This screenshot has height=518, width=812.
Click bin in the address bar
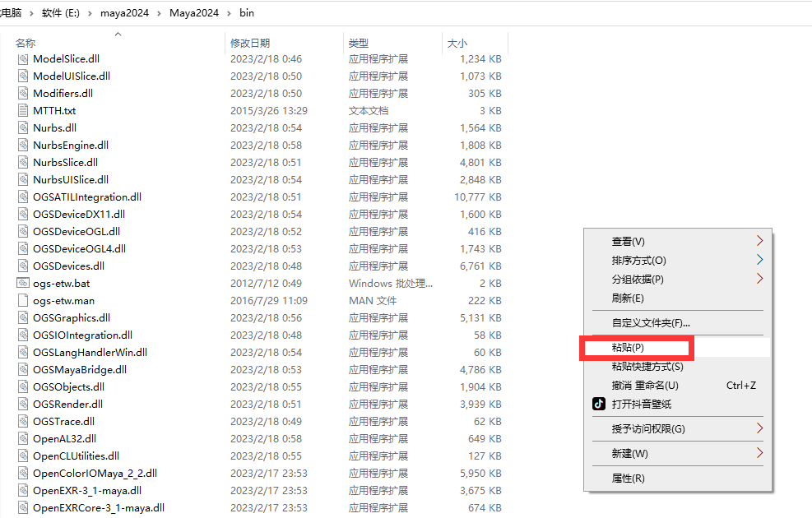pos(247,13)
